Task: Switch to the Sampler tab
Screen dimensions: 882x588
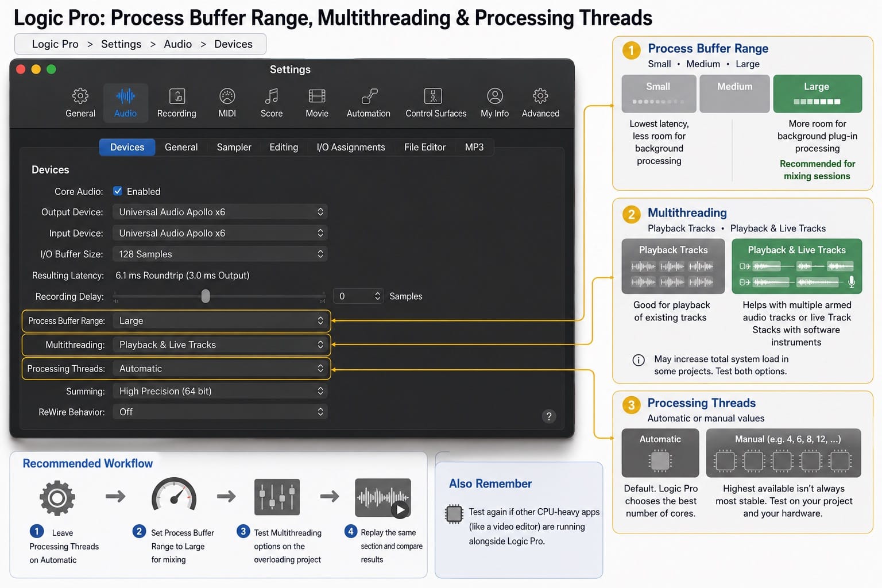Action: pos(234,147)
